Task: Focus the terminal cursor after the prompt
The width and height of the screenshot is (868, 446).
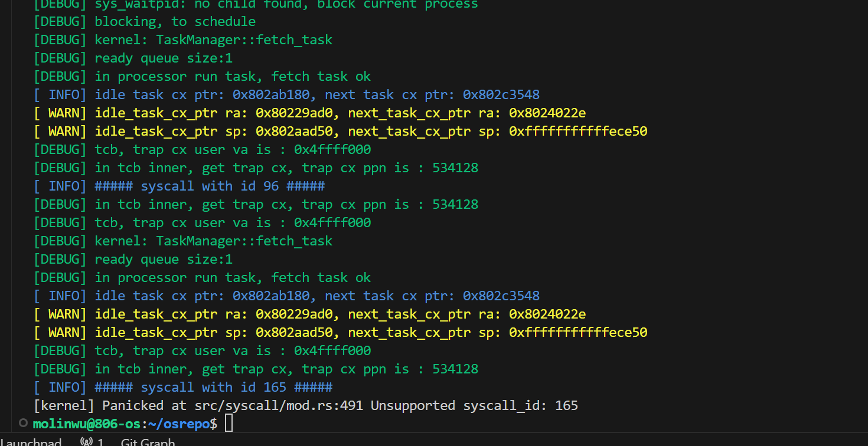Action: coord(229,424)
